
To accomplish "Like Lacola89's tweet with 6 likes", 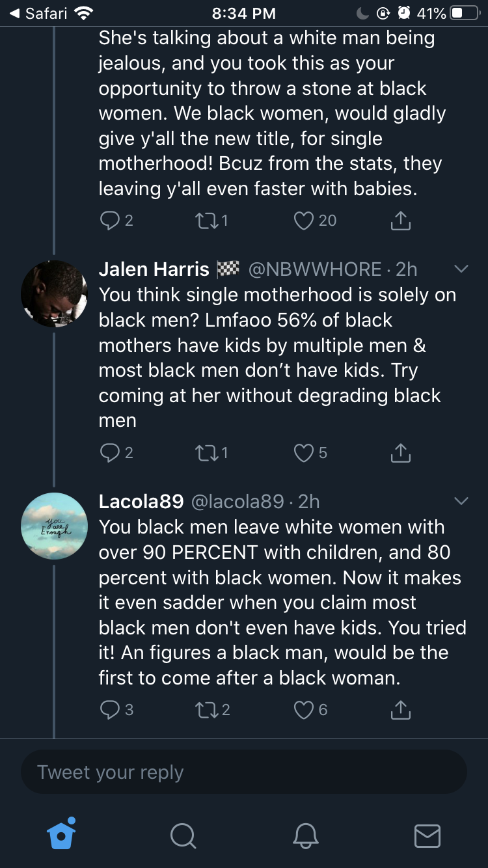I will point(303,709).
